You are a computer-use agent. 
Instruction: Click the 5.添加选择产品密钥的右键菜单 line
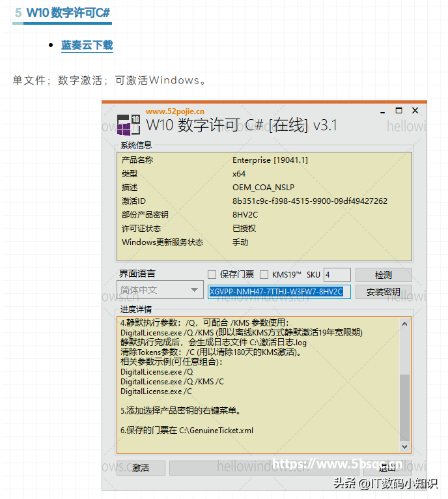coord(181,411)
